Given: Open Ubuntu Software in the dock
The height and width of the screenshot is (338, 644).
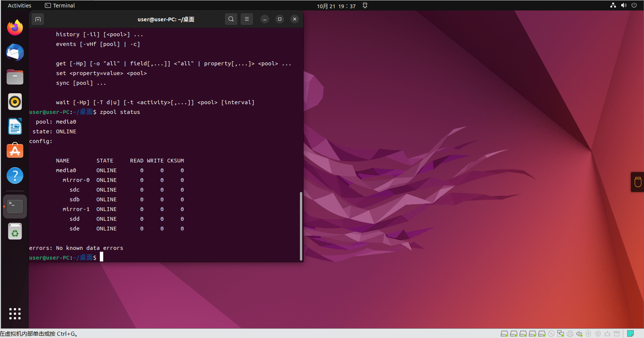Looking at the screenshot, I should tap(15, 151).
